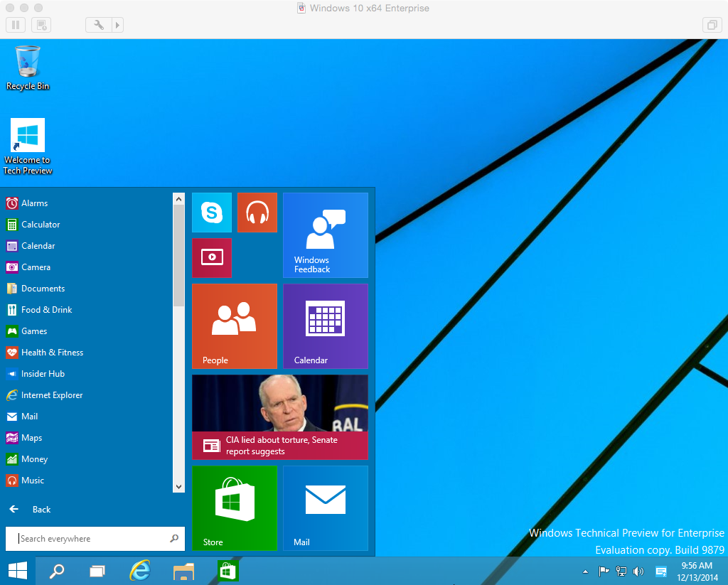The image size is (728, 585).
Task: Open File Explorer from the taskbar
Action: tap(184, 571)
